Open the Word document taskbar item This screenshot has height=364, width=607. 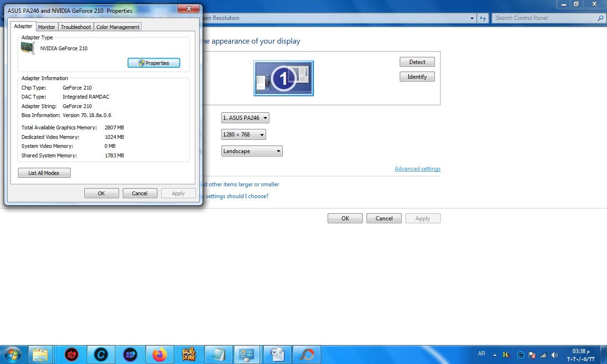[277, 355]
